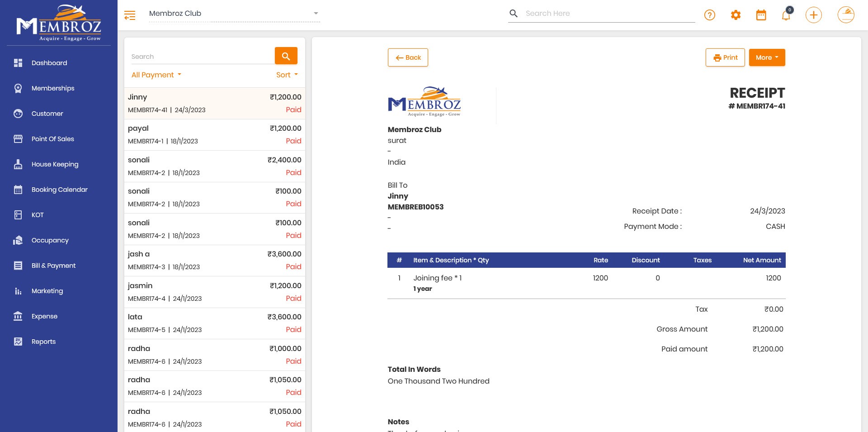Print the receipt

(x=725, y=57)
